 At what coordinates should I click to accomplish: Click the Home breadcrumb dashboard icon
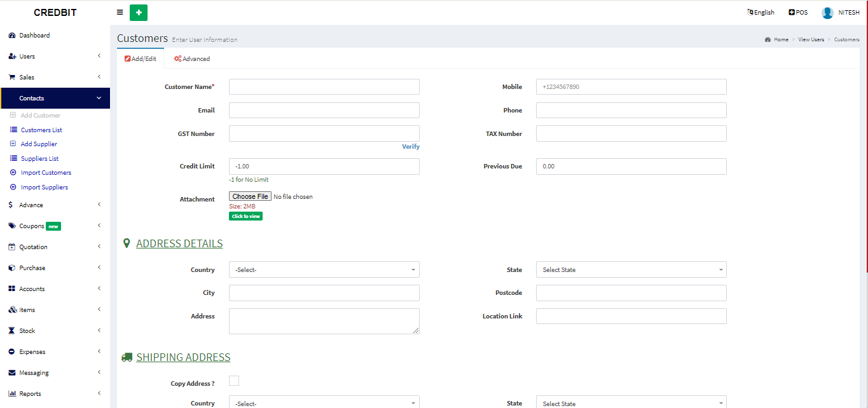[x=768, y=39]
